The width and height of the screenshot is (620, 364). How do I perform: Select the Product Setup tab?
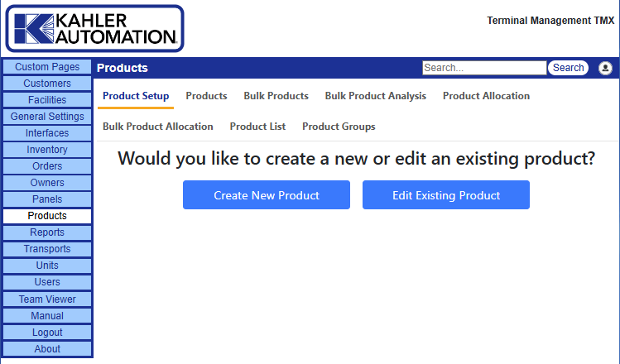pyautogui.click(x=136, y=96)
